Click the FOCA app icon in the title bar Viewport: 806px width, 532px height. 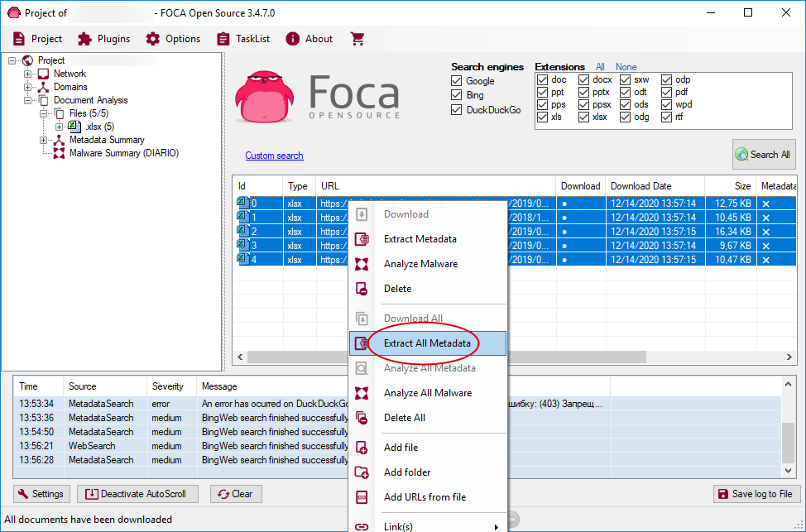14,13
